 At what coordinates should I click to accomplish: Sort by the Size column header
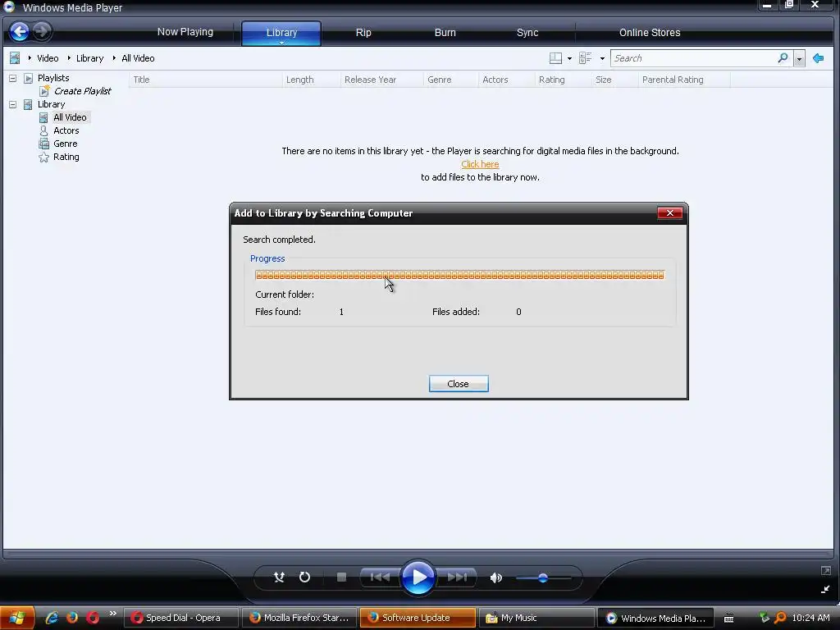pos(614,80)
